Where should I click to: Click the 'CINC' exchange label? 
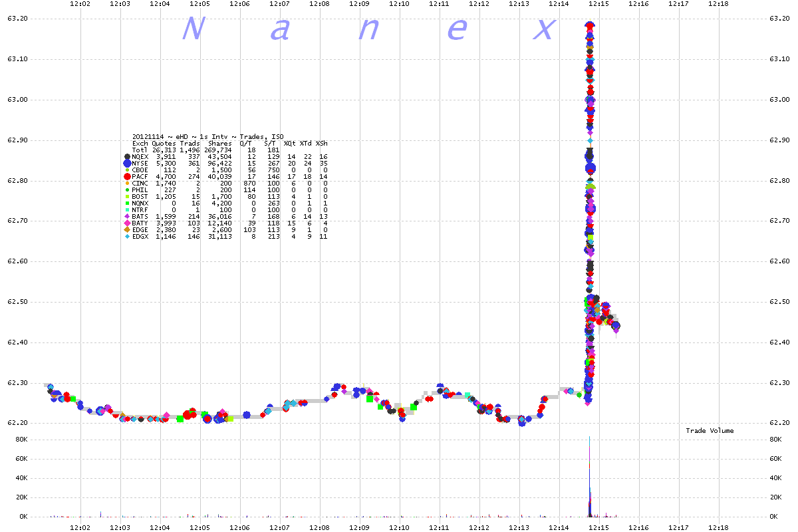(140, 184)
